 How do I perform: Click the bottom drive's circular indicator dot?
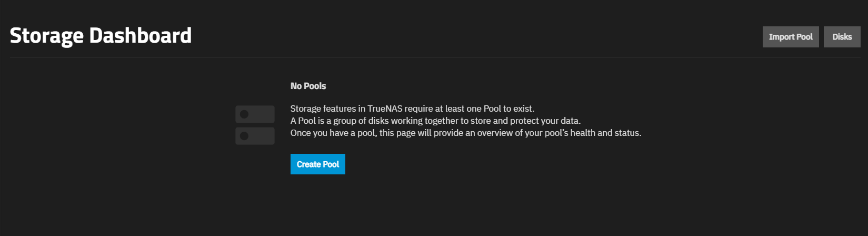(x=244, y=136)
